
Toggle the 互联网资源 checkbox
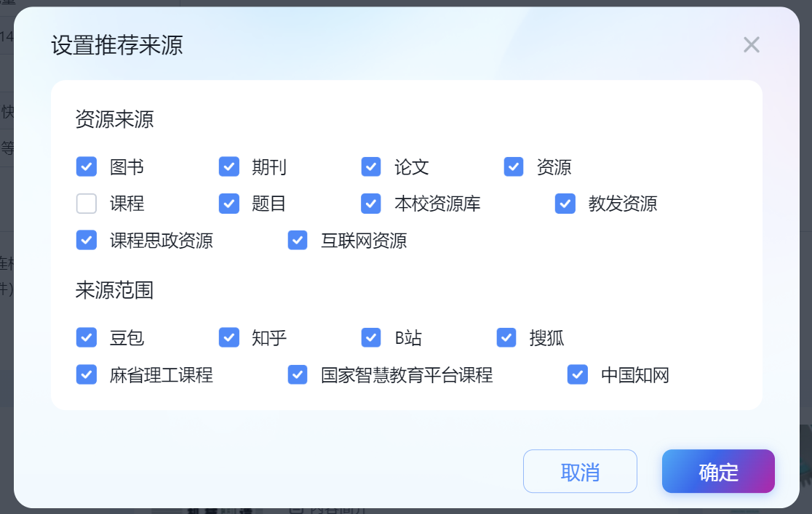pos(298,240)
